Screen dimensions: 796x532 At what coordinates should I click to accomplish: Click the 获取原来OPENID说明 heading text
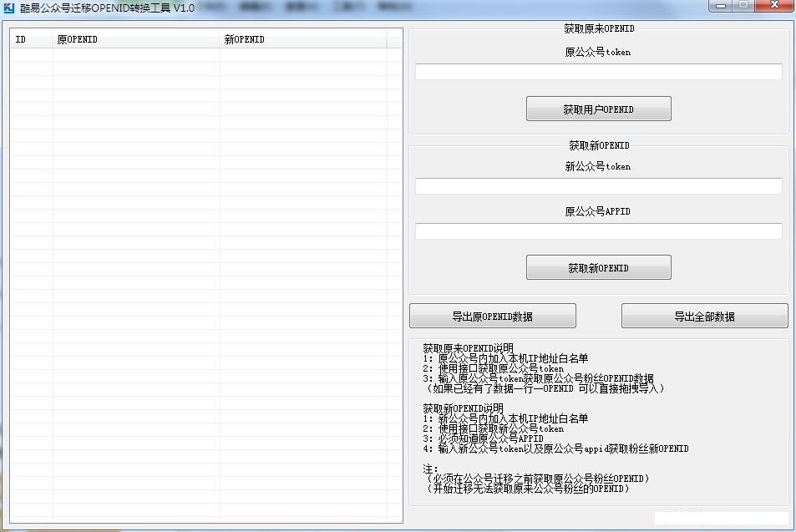coord(468,348)
